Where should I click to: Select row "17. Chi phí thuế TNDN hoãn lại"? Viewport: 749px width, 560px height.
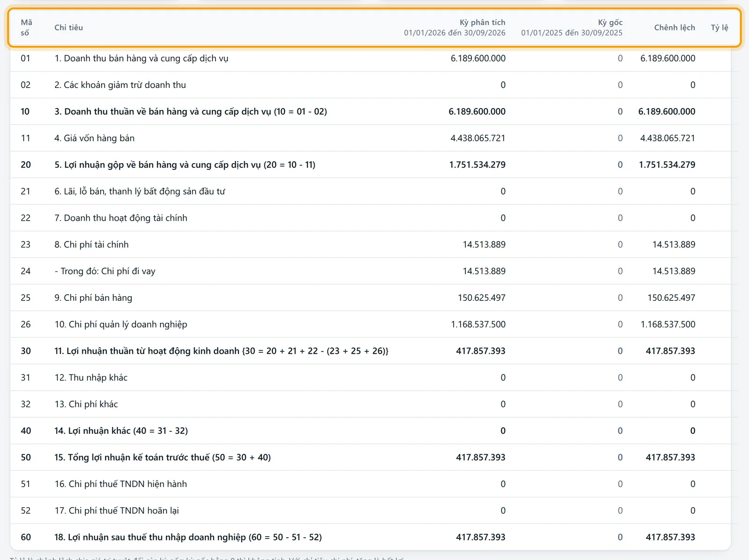370,511
